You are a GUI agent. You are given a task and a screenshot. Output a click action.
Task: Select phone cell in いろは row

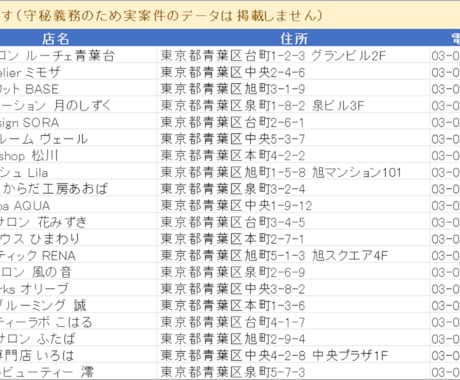pyautogui.click(x=445, y=355)
